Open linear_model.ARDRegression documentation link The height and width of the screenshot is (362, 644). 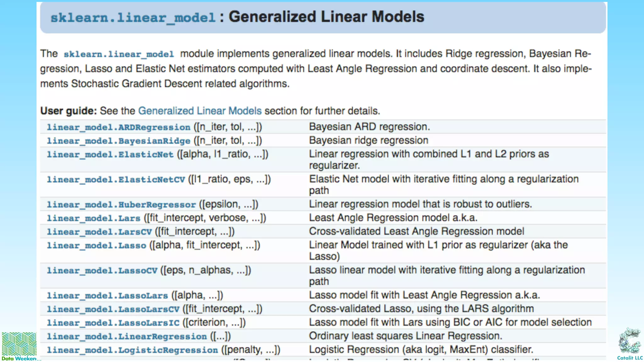click(119, 127)
